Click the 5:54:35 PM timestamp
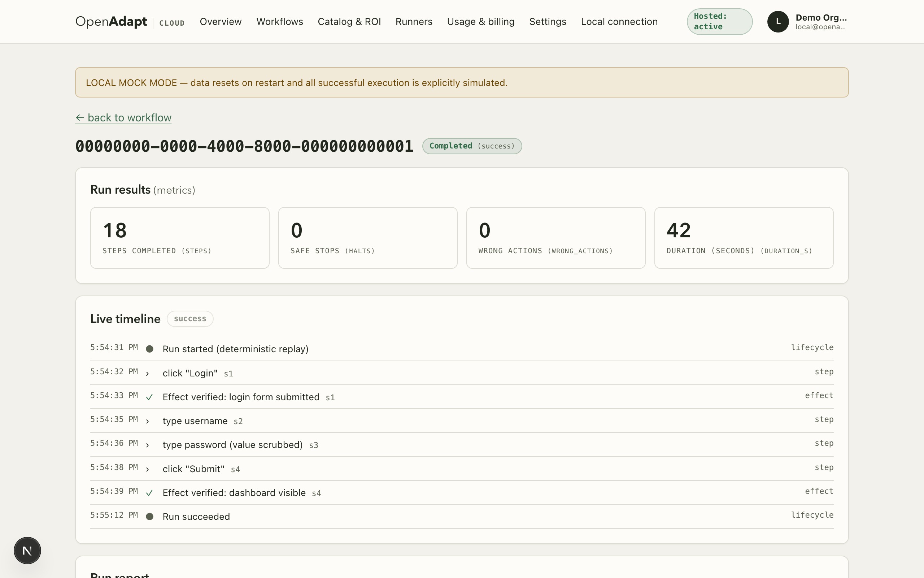 click(x=114, y=419)
